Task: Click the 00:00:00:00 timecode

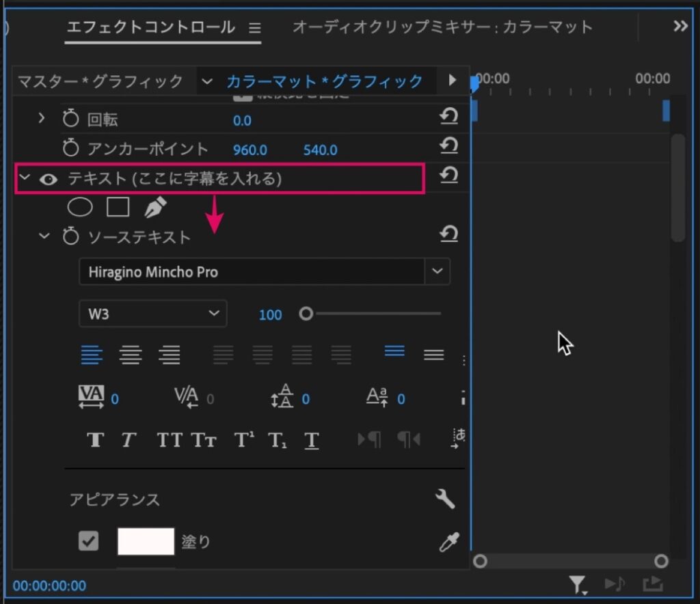Action: tap(49, 586)
